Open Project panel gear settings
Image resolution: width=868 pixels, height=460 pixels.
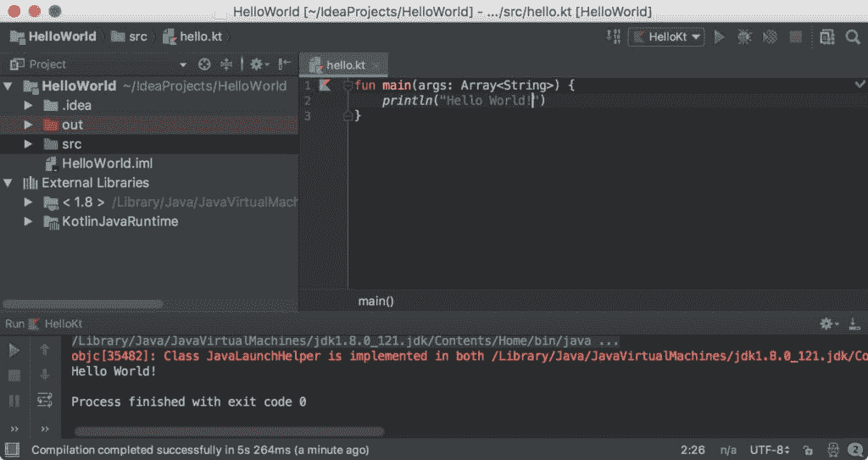[x=259, y=64]
